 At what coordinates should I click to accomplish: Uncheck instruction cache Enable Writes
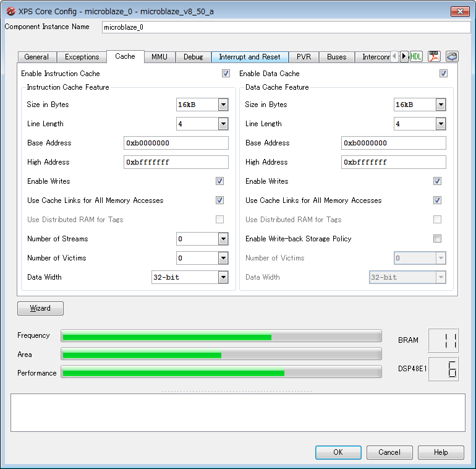[219, 181]
